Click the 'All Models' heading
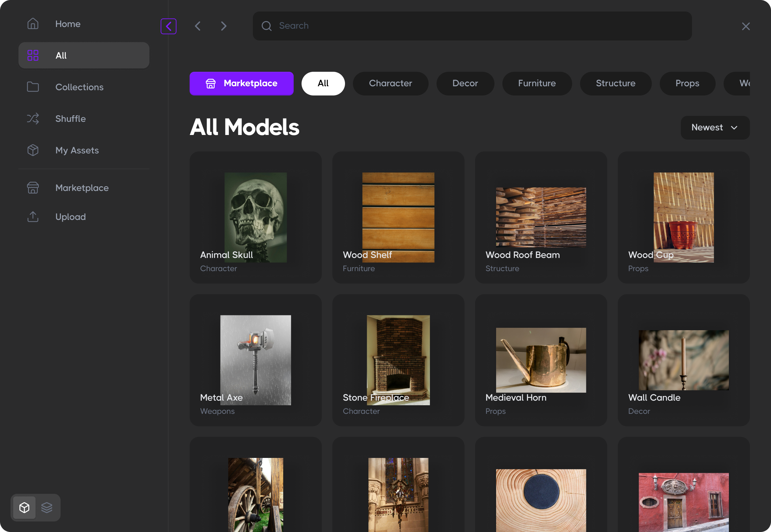Image resolution: width=771 pixels, height=532 pixels. 244,127
